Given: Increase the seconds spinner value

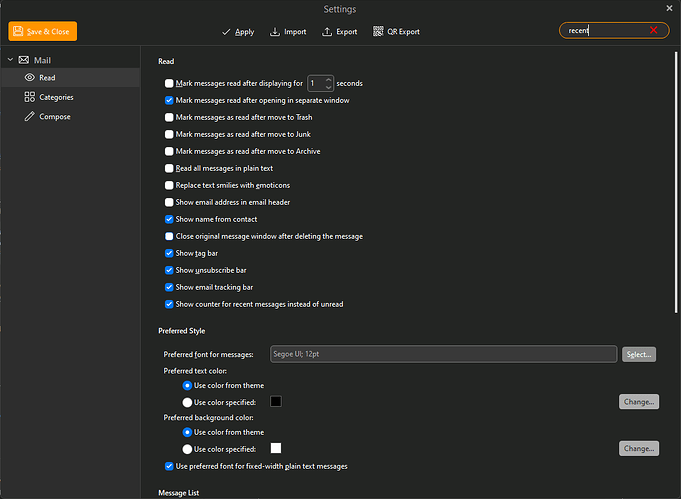Looking at the screenshot, I should pyautogui.click(x=328, y=79).
